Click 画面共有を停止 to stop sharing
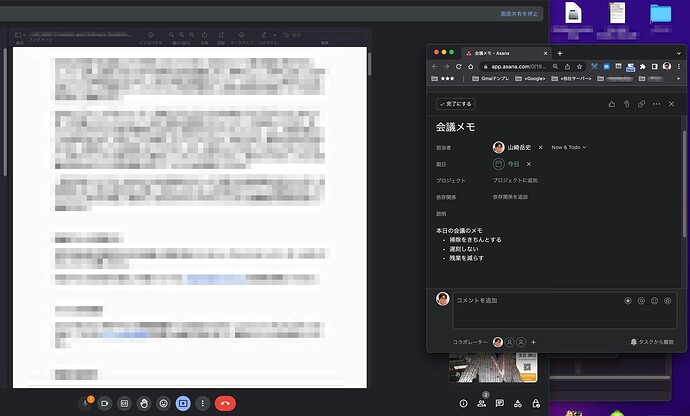Image resolution: width=690 pixels, height=416 pixels. (x=519, y=14)
